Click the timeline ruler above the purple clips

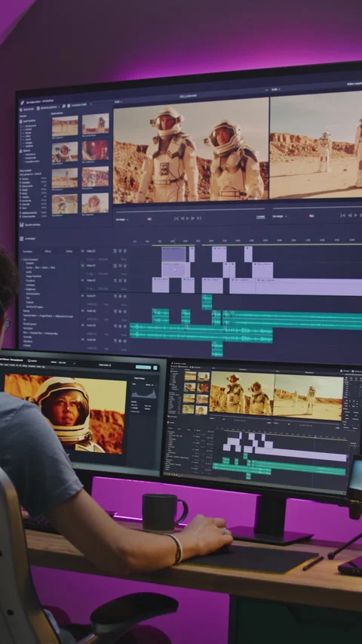click(x=245, y=240)
